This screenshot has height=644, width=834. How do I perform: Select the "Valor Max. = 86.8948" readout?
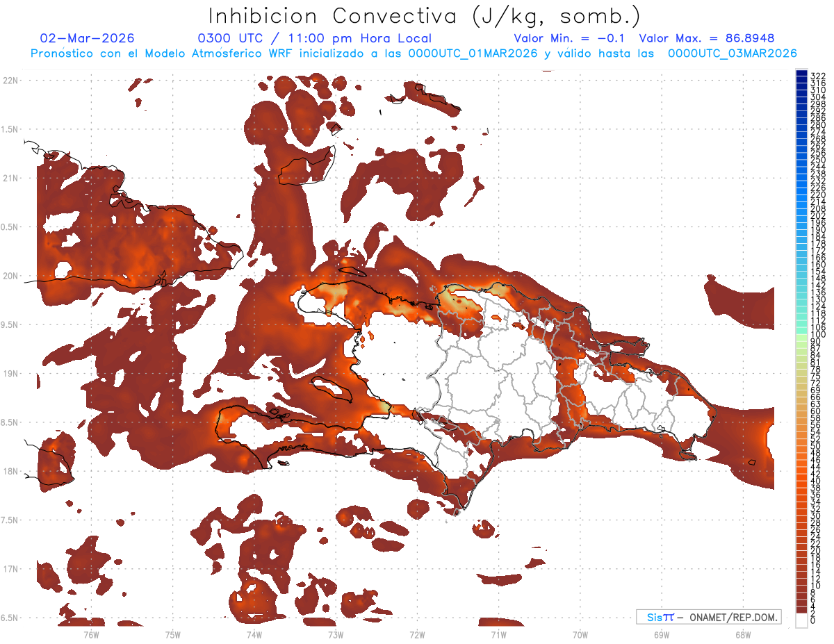[707, 38]
